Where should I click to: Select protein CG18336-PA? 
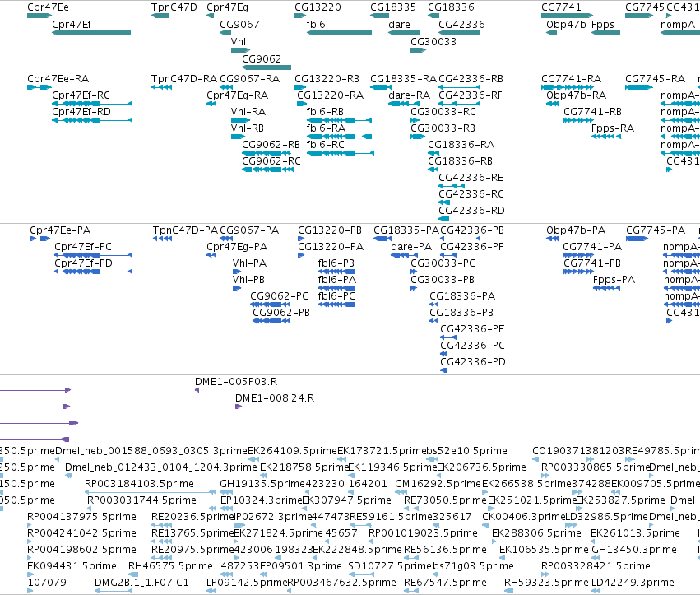[462, 296]
